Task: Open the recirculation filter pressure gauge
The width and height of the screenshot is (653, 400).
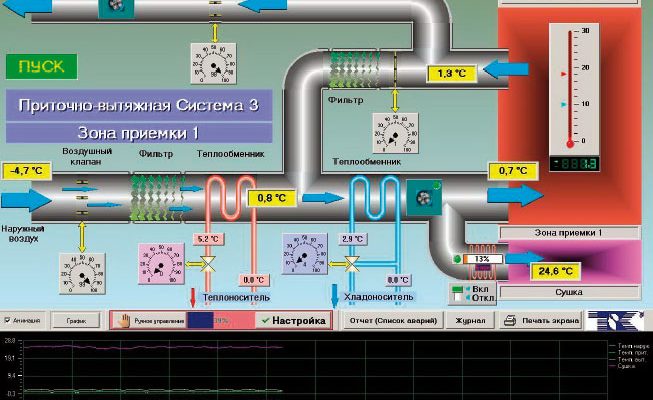Action: [395, 132]
